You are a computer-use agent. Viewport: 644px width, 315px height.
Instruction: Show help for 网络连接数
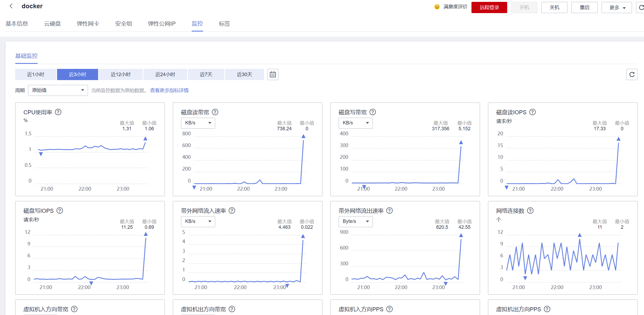530,211
